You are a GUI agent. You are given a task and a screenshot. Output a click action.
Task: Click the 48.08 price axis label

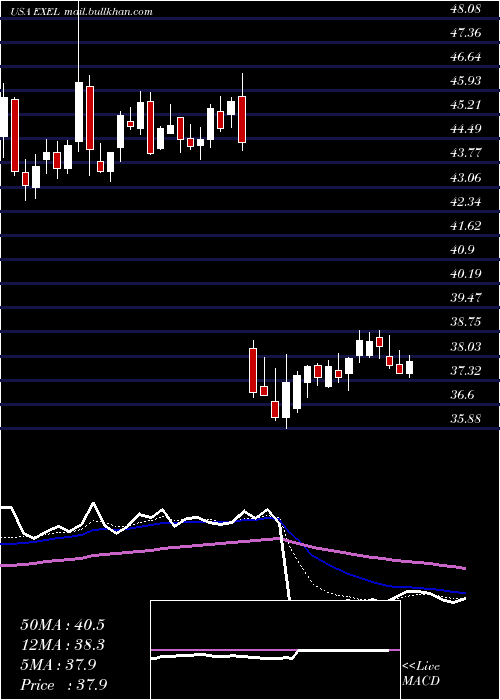pyautogui.click(x=466, y=8)
